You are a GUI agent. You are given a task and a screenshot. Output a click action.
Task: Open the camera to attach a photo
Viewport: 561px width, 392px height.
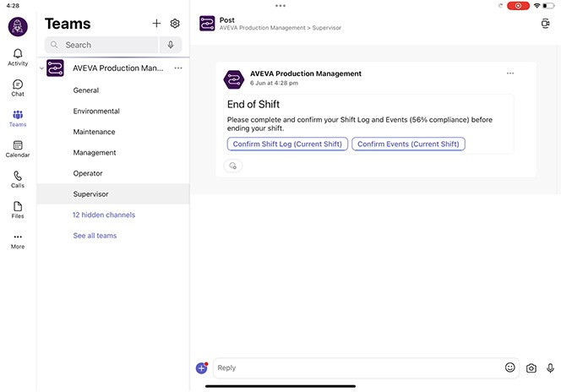531,368
